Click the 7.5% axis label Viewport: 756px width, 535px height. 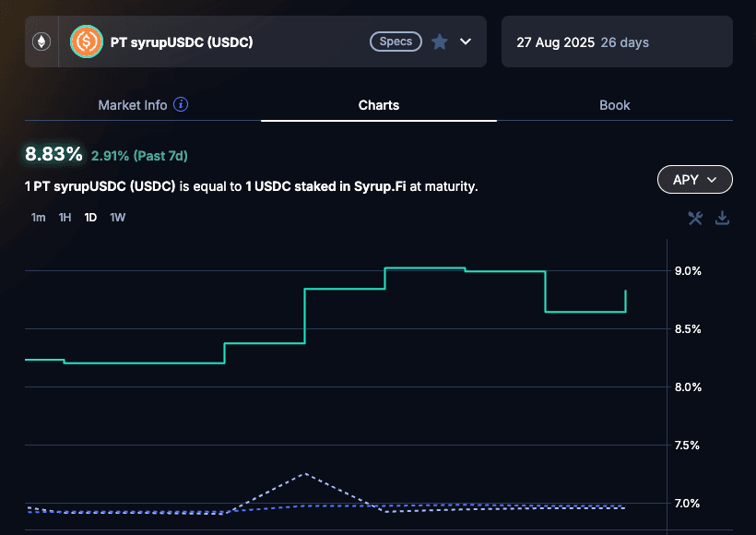687,446
